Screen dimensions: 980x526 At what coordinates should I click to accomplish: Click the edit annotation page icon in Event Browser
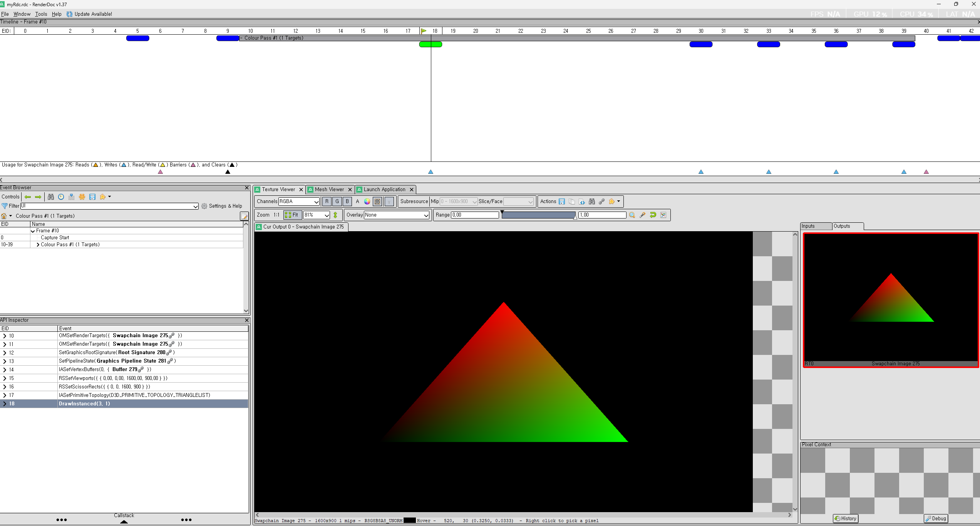click(x=244, y=216)
